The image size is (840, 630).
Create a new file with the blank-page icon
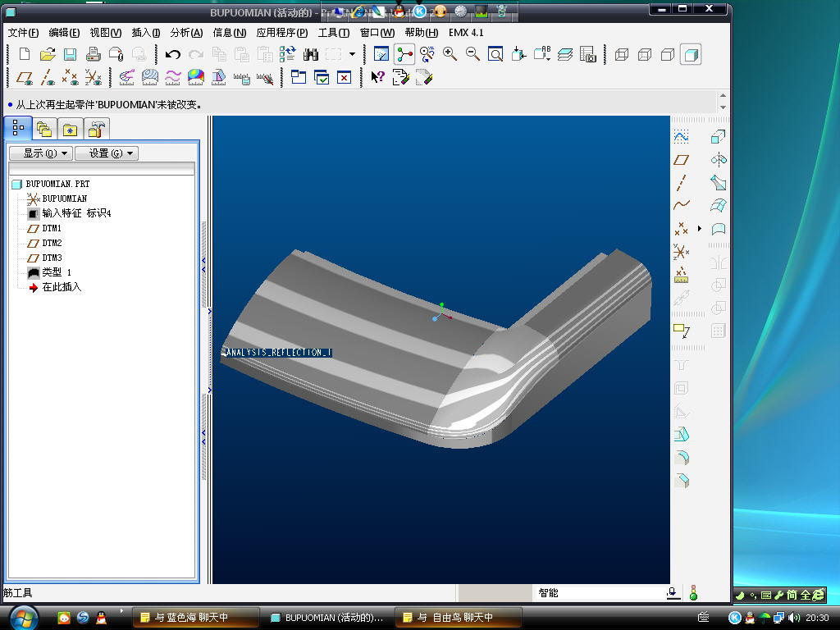click(x=25, y=54)
